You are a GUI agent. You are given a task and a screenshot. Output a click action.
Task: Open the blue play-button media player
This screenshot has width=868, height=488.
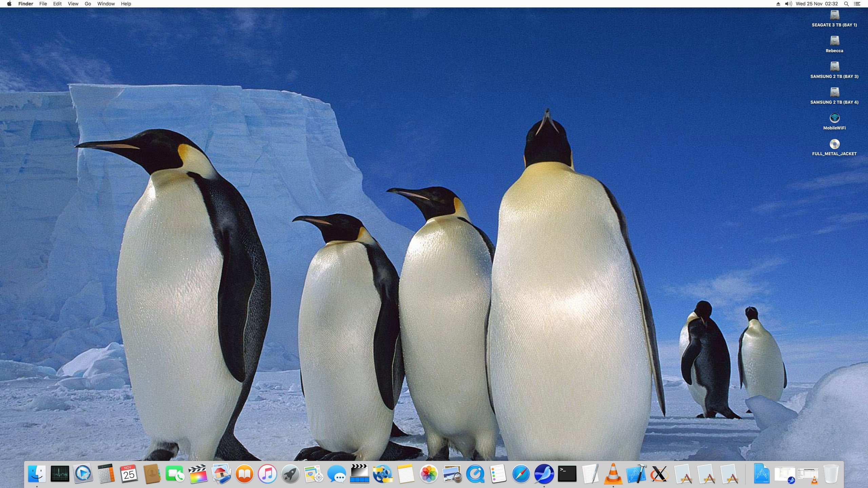83,473
